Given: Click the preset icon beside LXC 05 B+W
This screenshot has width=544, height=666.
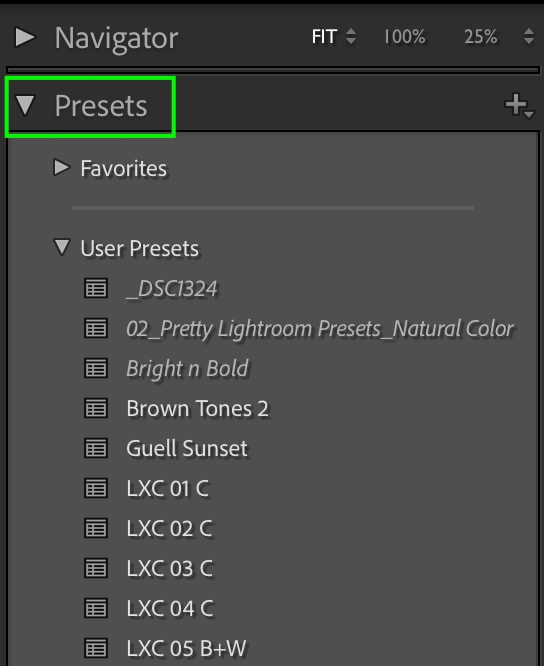Looking at the screenshot, I should (96, 648).
